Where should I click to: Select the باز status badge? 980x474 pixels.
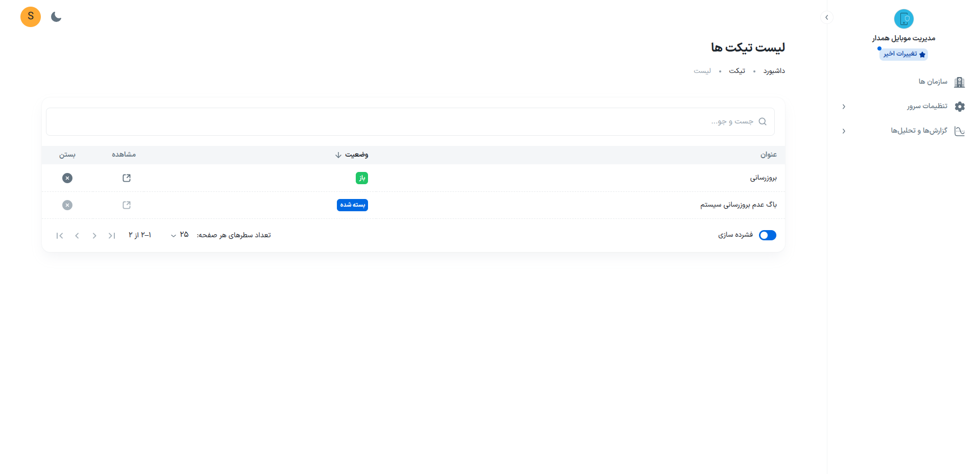pos(361,178)
